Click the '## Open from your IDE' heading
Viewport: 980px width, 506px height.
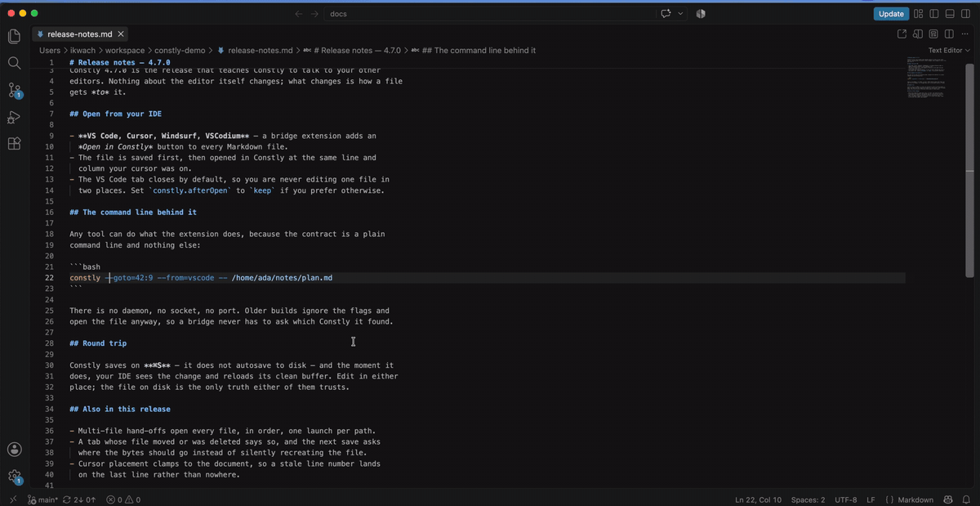point(115,114)
